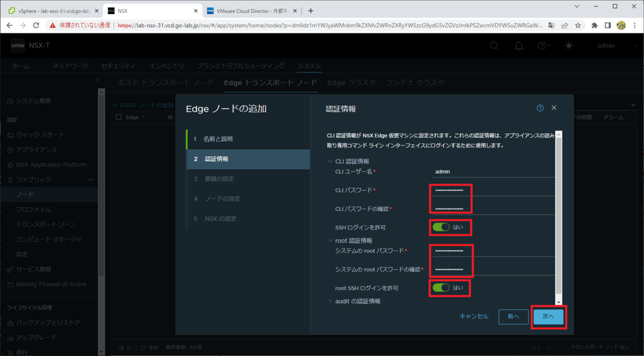Open the Chrome tab search dropdown
644x356 pixels.
click(576, 6)
